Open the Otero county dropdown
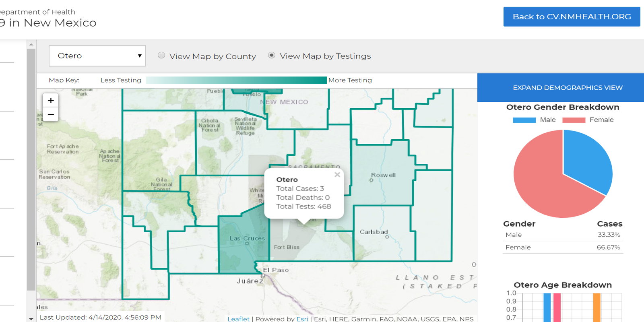Screen dimensions: 644x322 point(97,56)
